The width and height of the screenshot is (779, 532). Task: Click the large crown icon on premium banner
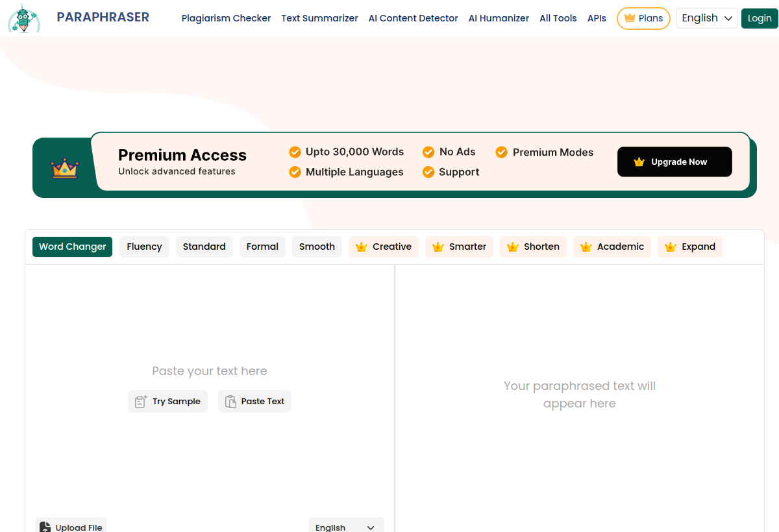65,168
